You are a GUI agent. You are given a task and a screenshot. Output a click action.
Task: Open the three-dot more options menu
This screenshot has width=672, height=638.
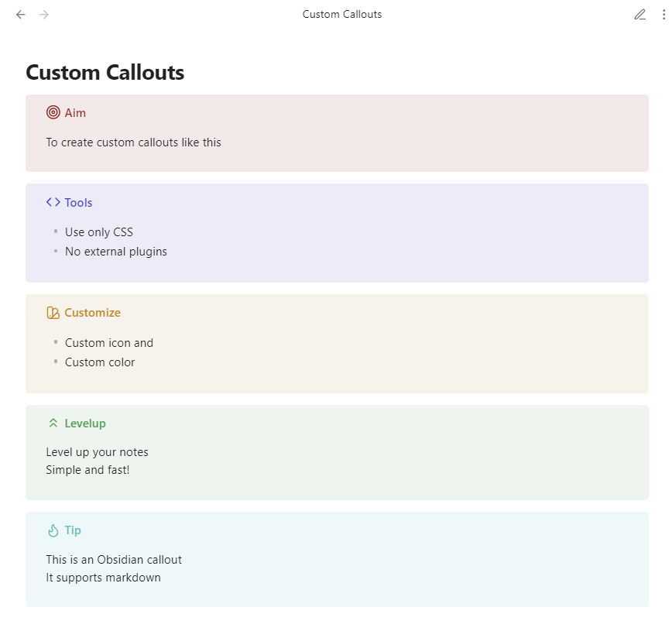(x=664, y=14)
